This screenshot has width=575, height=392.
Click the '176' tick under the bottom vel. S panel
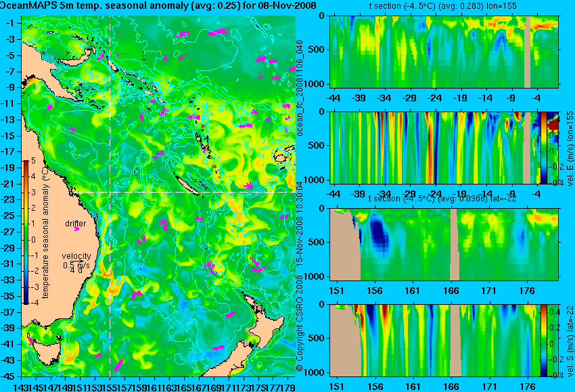[527, 387]
